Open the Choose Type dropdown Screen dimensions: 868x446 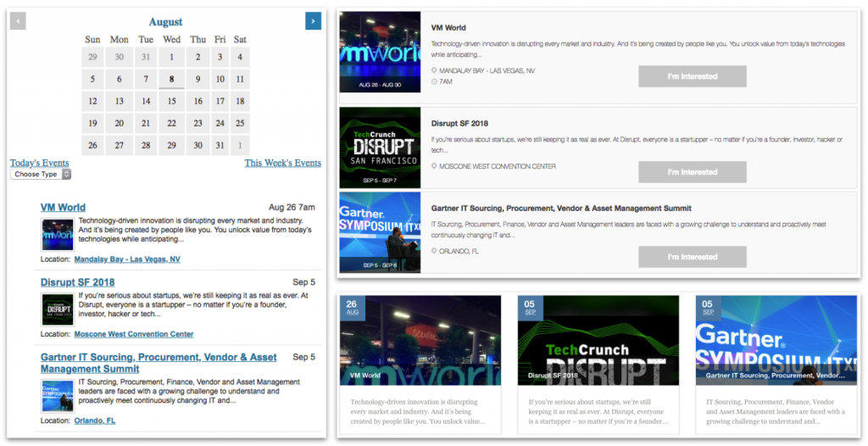coord(41,174)
